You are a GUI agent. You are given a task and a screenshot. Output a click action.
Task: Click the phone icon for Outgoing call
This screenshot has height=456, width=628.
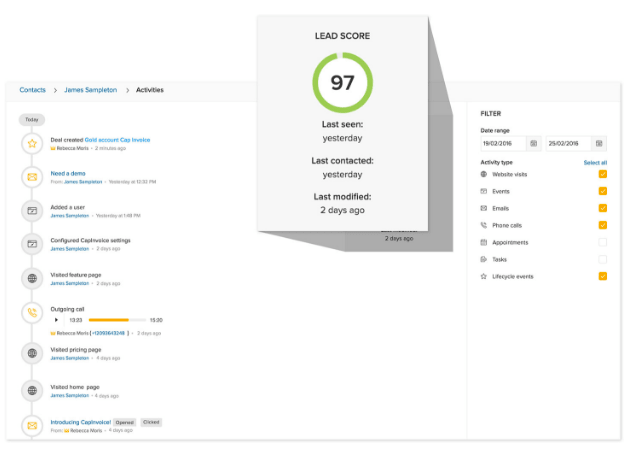(x=32, y=313)
